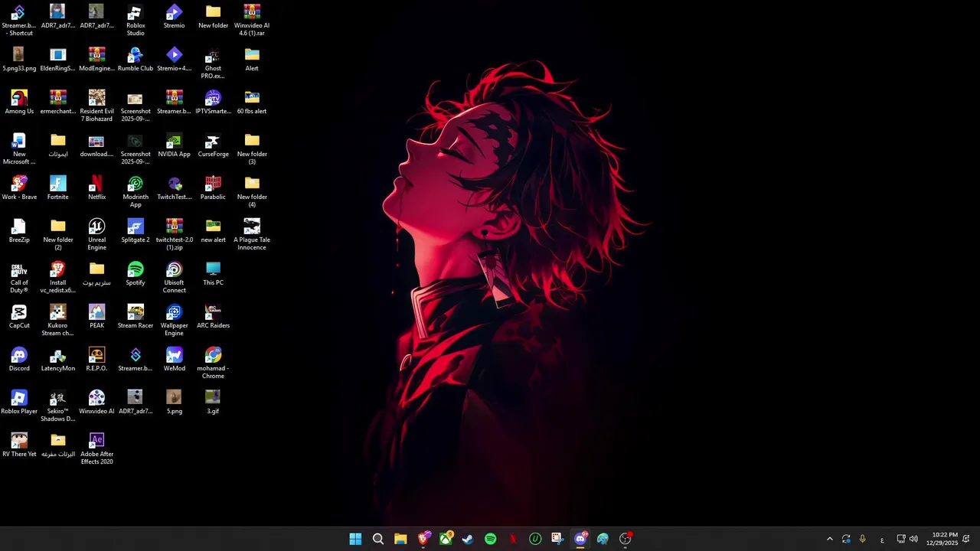This screenshot has height=551, width=980.
Task: Select the PEAK game icon
Action: pos(96,317)
